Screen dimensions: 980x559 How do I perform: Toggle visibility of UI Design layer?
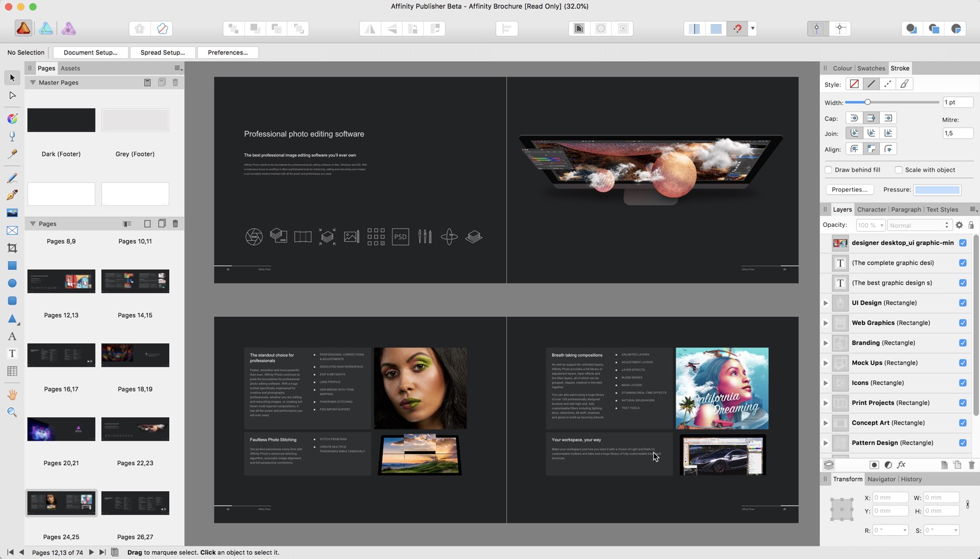point(962,303)
